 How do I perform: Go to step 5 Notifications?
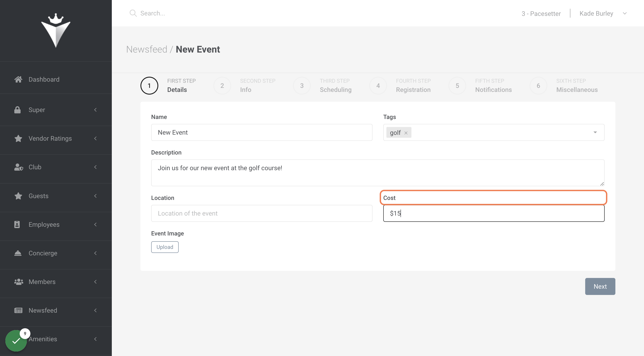click(x=480, y=85)
